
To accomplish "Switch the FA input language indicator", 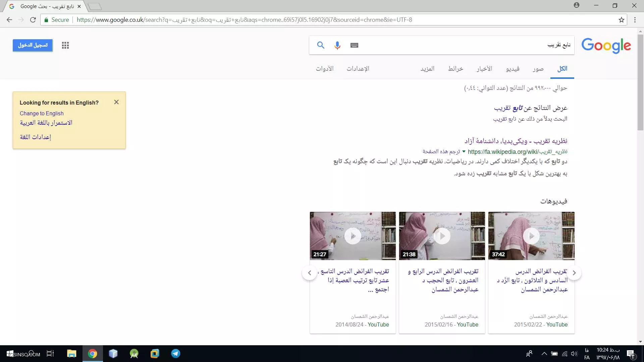I will click(x=587, y=354).
